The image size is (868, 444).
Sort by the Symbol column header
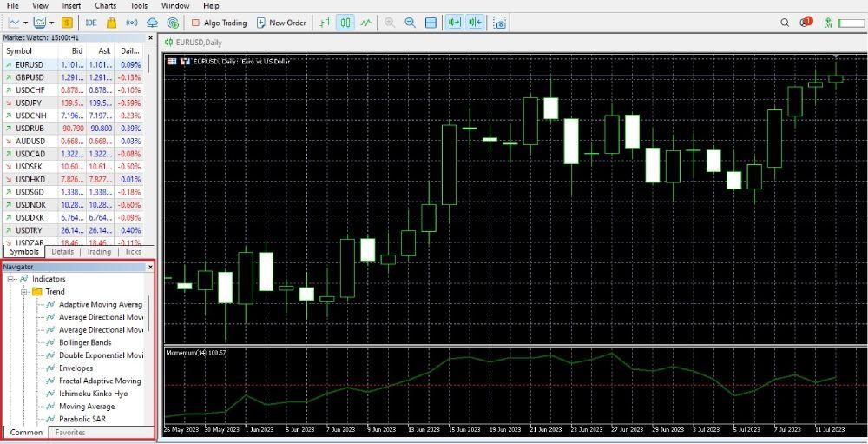pyautogui.click(x=30, y=51)
